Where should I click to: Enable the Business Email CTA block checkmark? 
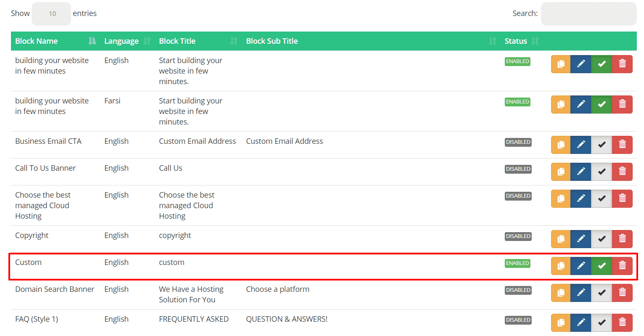pyautogui.click(x=602, y=145)
